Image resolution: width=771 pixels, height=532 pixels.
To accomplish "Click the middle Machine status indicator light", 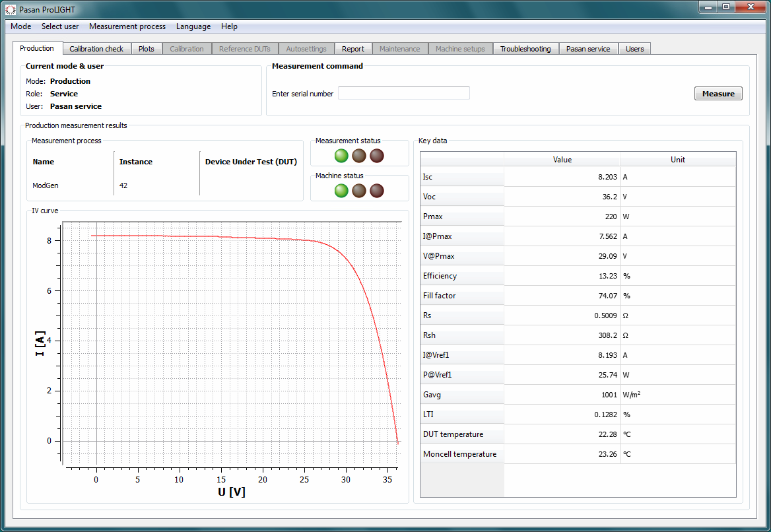I will tap(359, 191).
